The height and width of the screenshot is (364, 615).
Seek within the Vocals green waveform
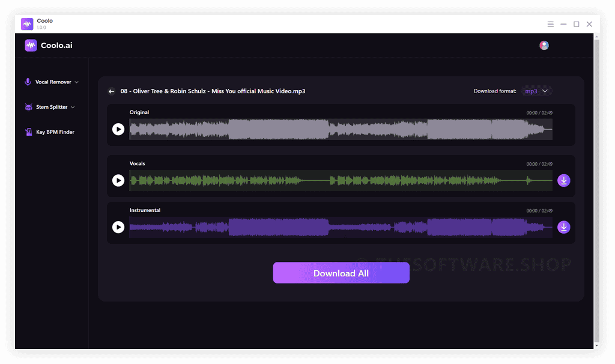point(341,180)
